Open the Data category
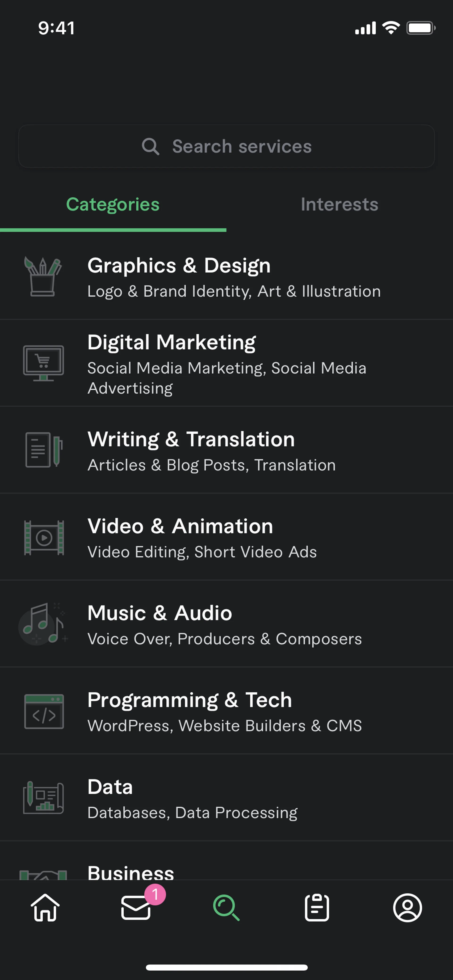The height and width of the screenshot is (980, 453). 228,798
